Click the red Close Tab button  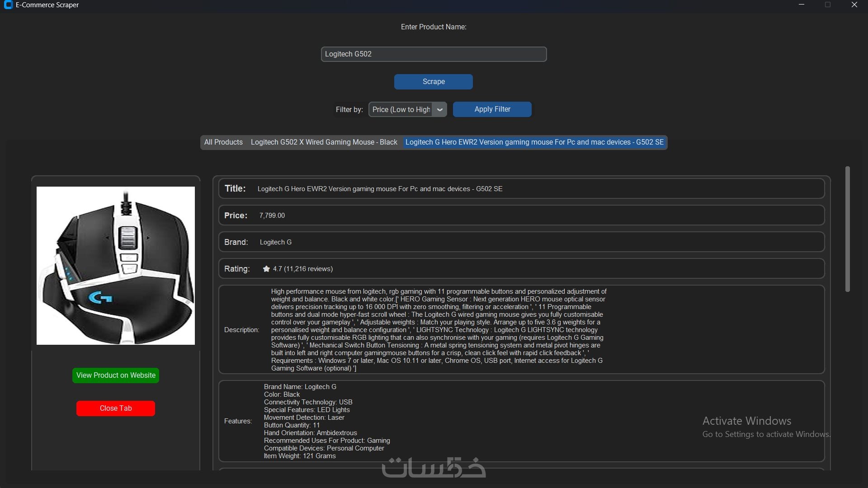point(116,408)
